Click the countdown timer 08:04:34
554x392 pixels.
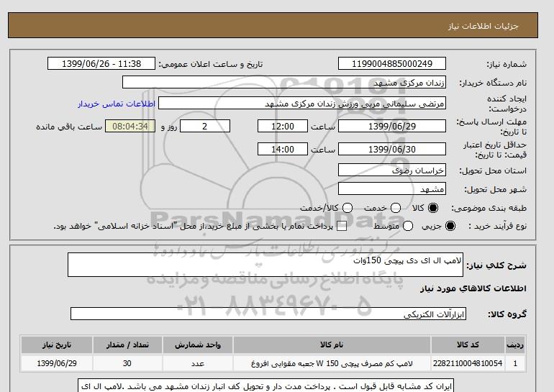(x=130, y=126)
